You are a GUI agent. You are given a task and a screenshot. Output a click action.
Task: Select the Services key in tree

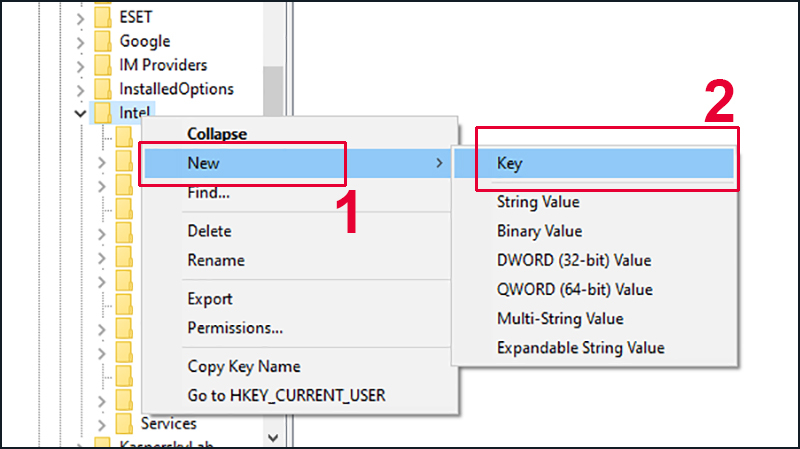point(168,424)
